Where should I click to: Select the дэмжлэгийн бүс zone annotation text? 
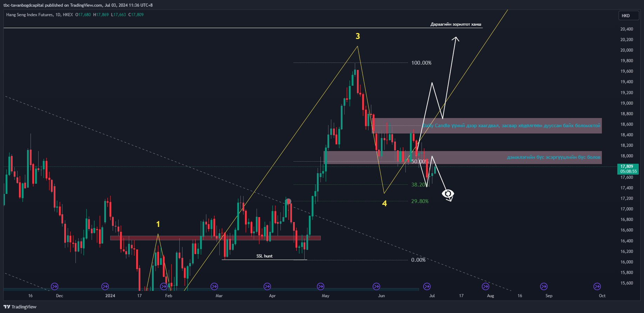click(553, 157)
